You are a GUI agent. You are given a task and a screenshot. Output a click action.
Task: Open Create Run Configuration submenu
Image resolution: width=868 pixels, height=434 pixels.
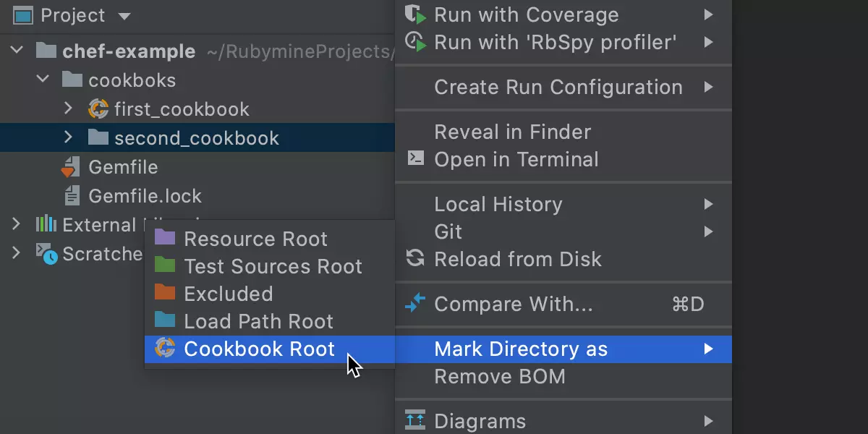coord(563,87)
